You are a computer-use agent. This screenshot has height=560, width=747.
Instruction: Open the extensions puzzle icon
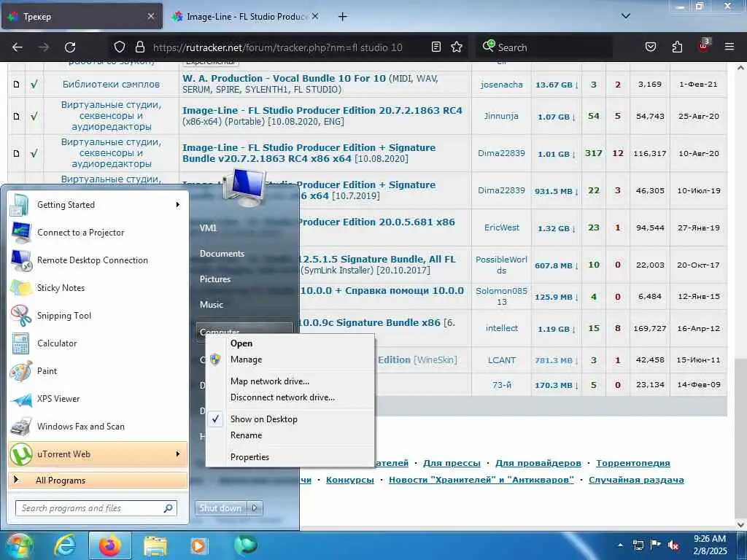677,47
